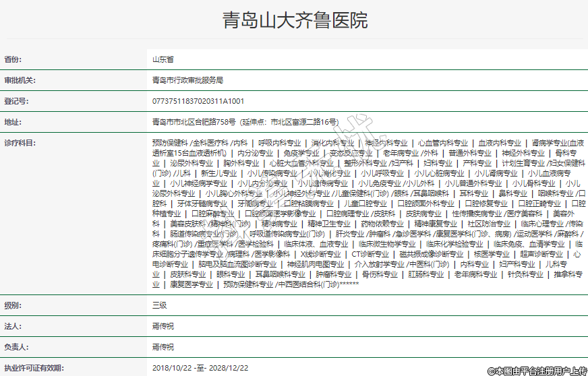Select the 法人 row label
The width and height of the screenshot is (588, 376).
tap(13, 326)
